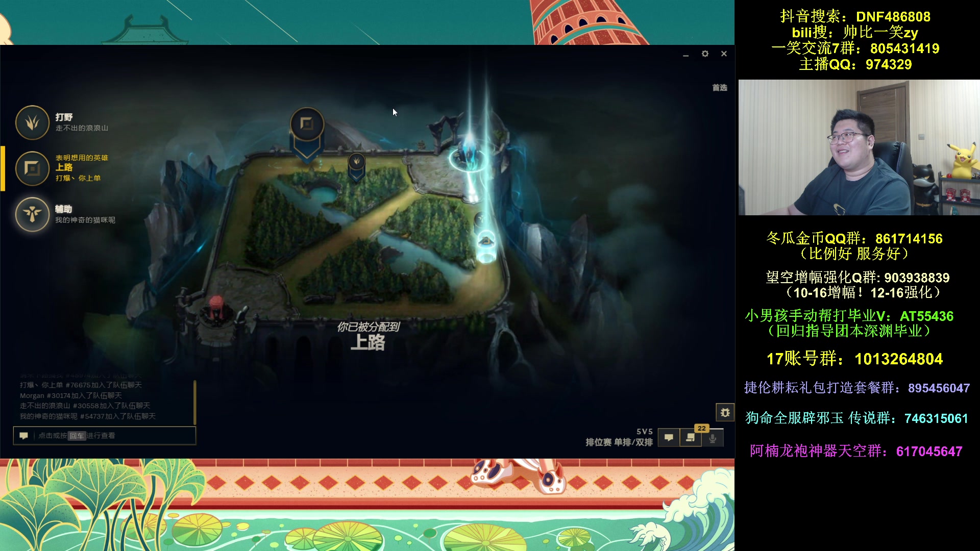Click the 首选 label at top right
This screenshot has width=980, height=551.
[720, 88]
